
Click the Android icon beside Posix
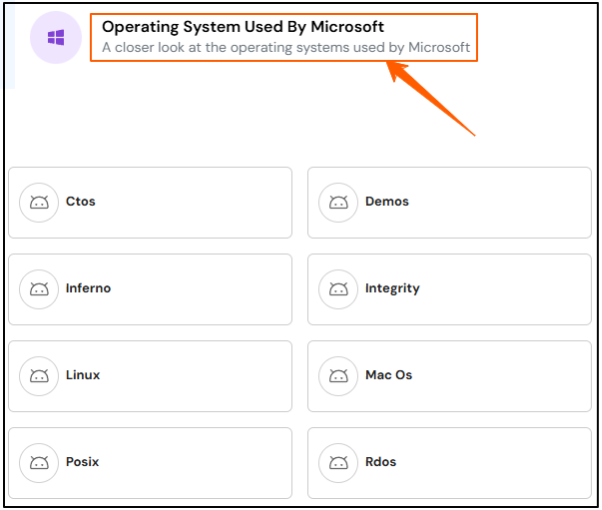[x=39, y=463]
